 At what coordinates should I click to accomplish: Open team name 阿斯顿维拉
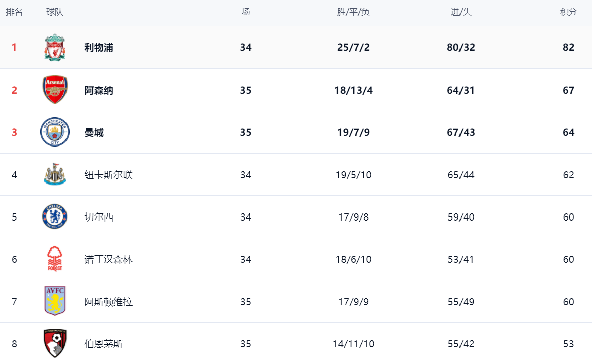tap(108, 302)
